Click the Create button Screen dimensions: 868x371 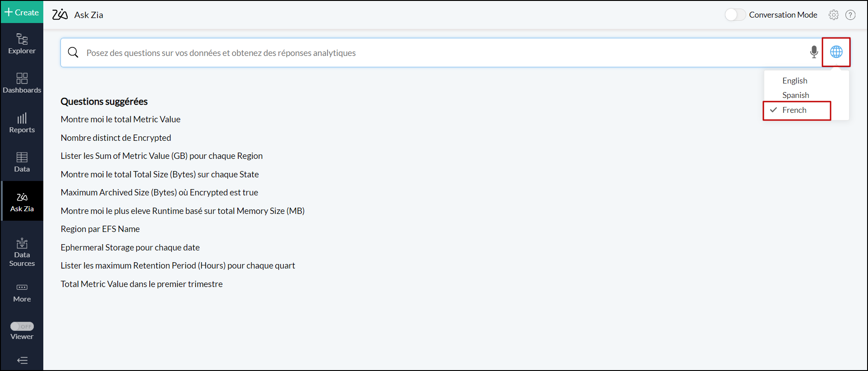pyautogui.click(x=22, y=12)
